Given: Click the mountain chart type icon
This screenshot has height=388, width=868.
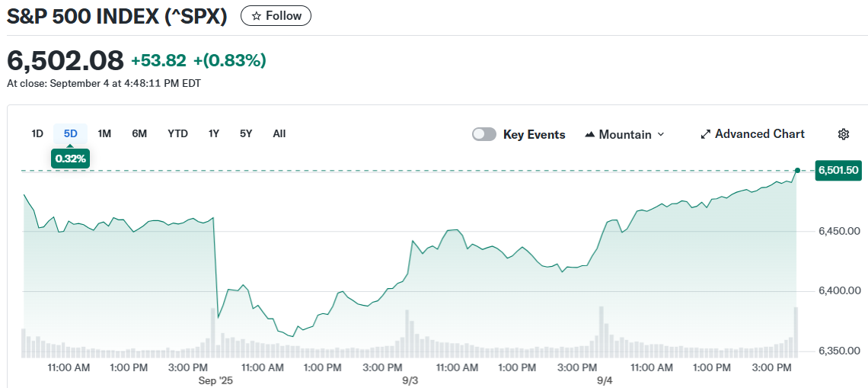Looking at the screenshot, I should pyautogui.click(x=589, y=134).
